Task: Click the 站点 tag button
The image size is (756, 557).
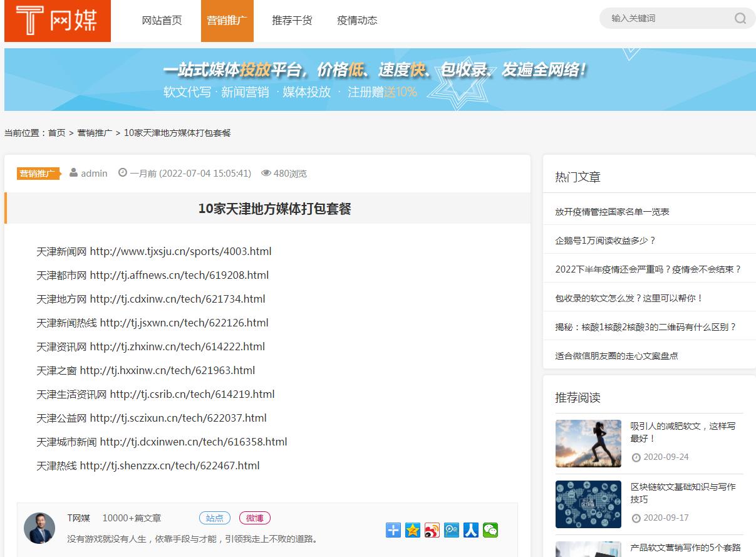Action: tap(215, 518)
